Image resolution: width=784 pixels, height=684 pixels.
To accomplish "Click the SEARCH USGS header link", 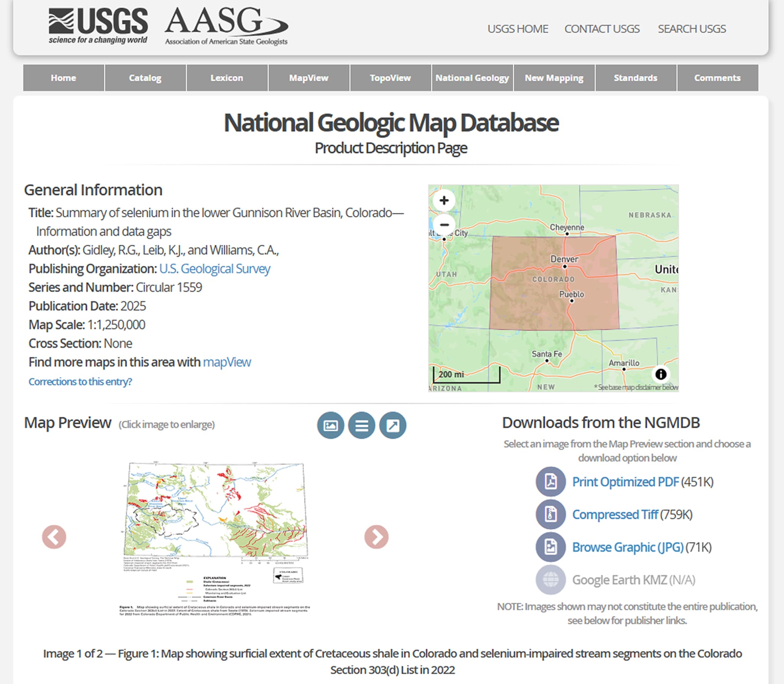I will (691, 29).
